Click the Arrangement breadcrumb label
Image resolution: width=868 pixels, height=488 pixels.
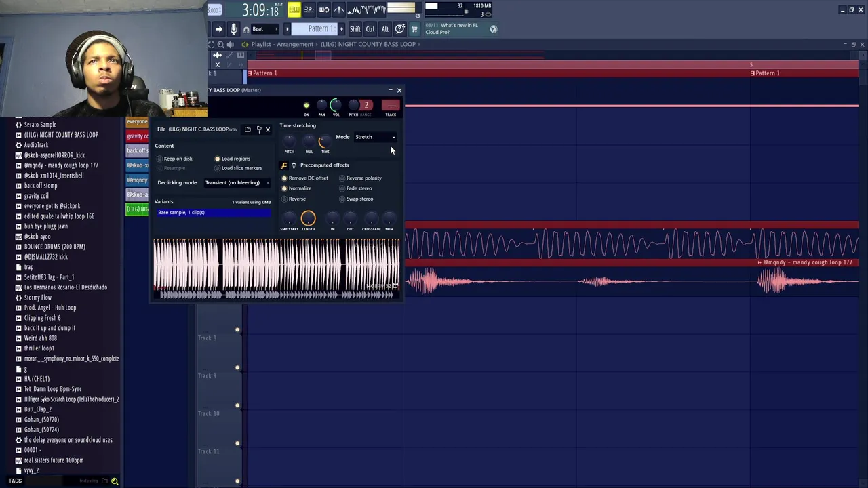(x=295, y=44)
